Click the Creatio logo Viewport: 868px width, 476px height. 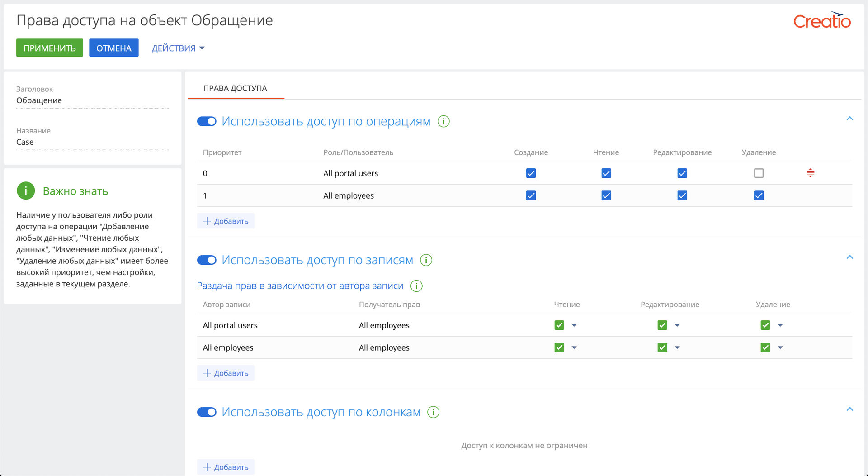click(822, 20)
